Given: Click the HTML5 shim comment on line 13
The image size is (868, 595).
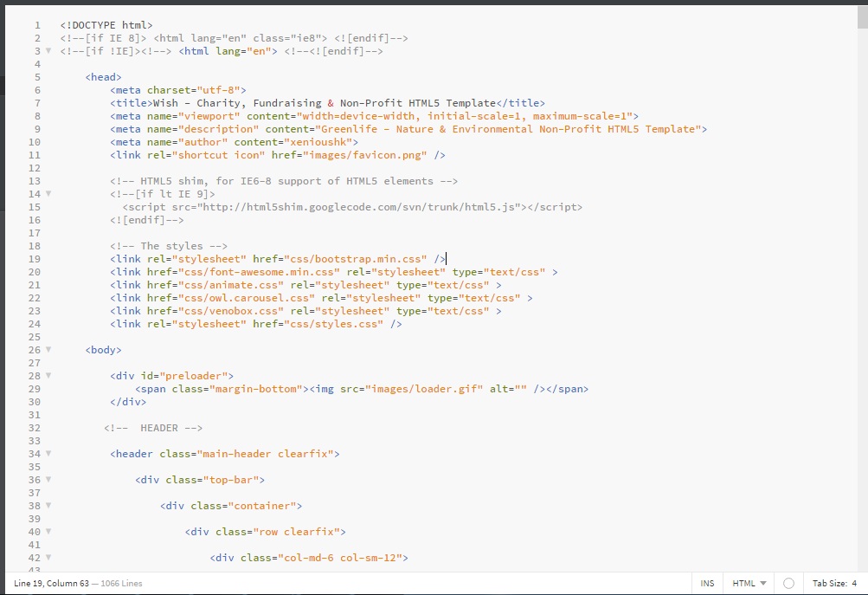Looking at the screenshot, I should tap(284, 181).
